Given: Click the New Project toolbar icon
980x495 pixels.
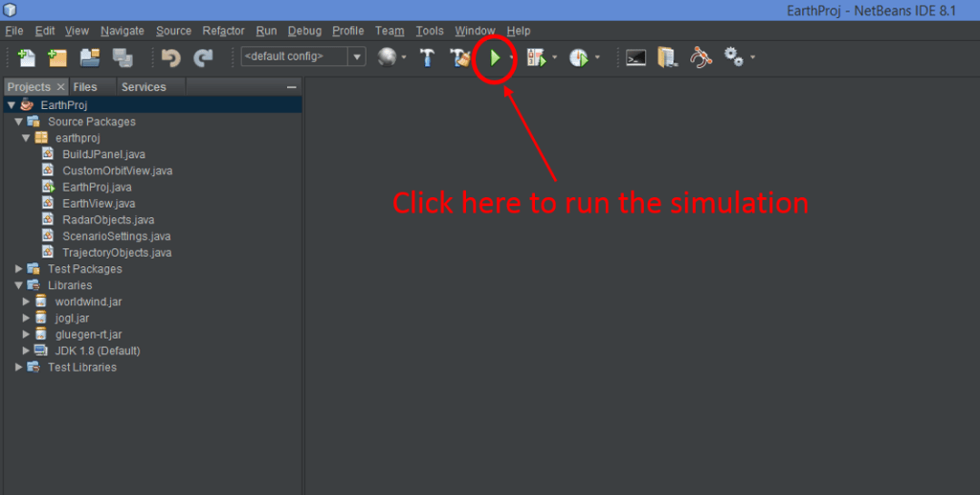Looking at the screenshot, I should [x=57, y=57].
